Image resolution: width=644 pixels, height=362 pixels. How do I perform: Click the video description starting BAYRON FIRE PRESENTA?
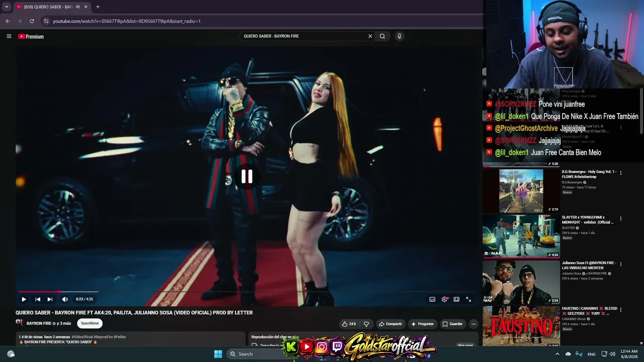(58, 342)
